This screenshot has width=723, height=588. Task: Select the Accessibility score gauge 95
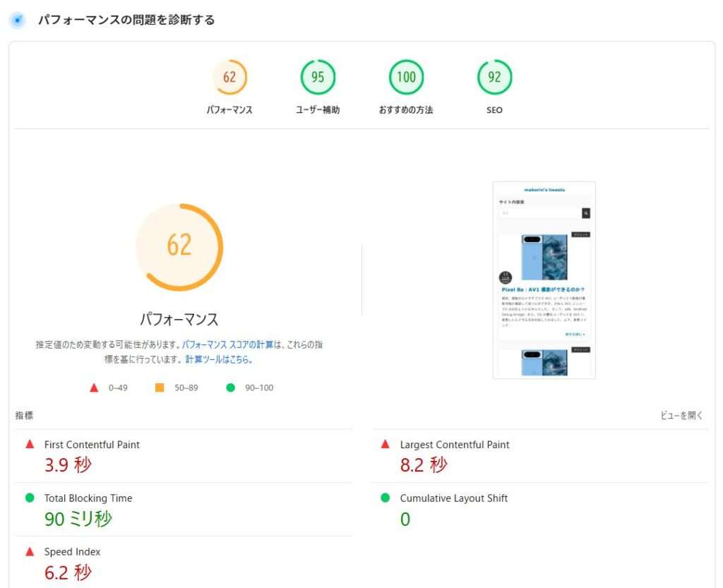coord(318,78)
